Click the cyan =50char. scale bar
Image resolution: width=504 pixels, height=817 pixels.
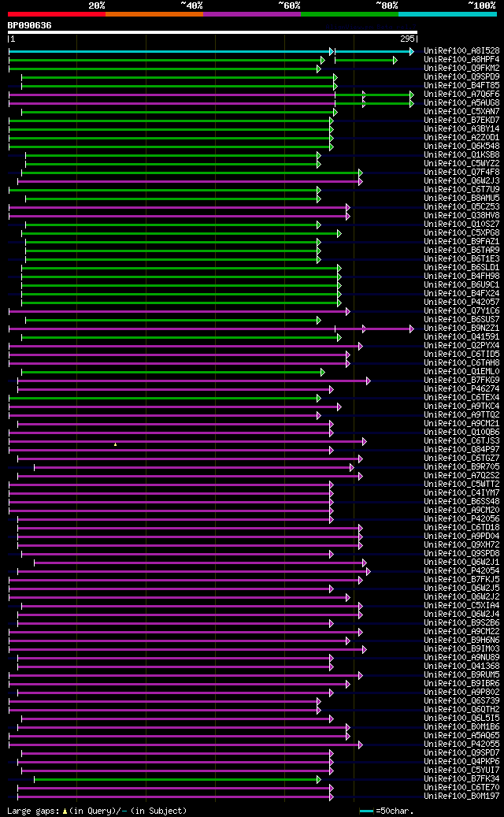click(x=366, y=811)
